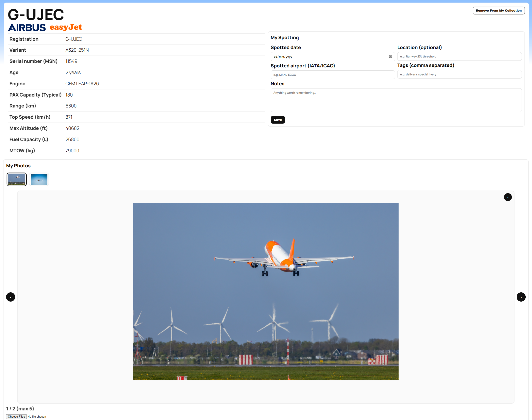This screenshot has width=532, height=420.
Task: Select the second photo thumbnail
Action: click(x=39, y=179)
